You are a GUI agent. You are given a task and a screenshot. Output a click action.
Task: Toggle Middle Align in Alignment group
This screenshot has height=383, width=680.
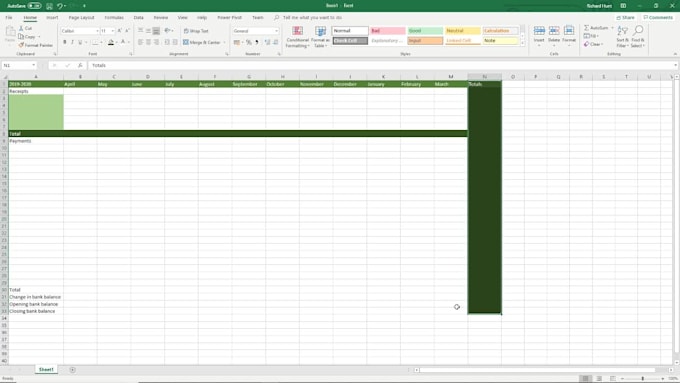click(148, 31)
